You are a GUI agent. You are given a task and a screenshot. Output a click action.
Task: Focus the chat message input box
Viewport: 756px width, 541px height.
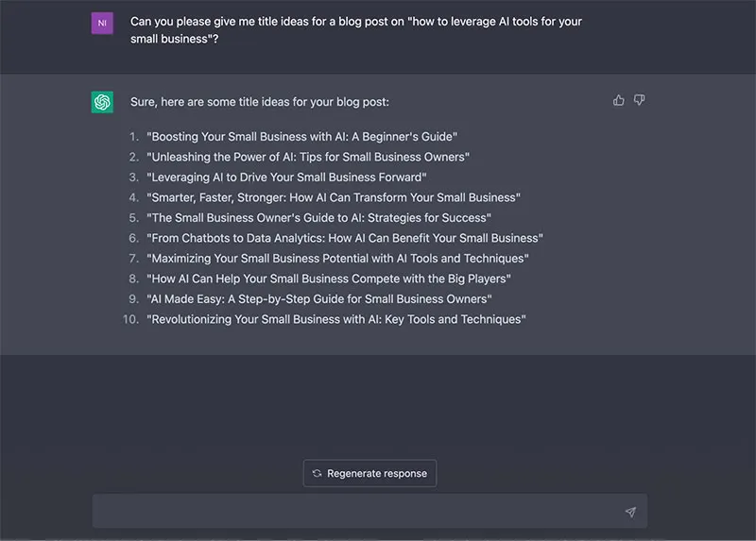(x=359, y=512)
